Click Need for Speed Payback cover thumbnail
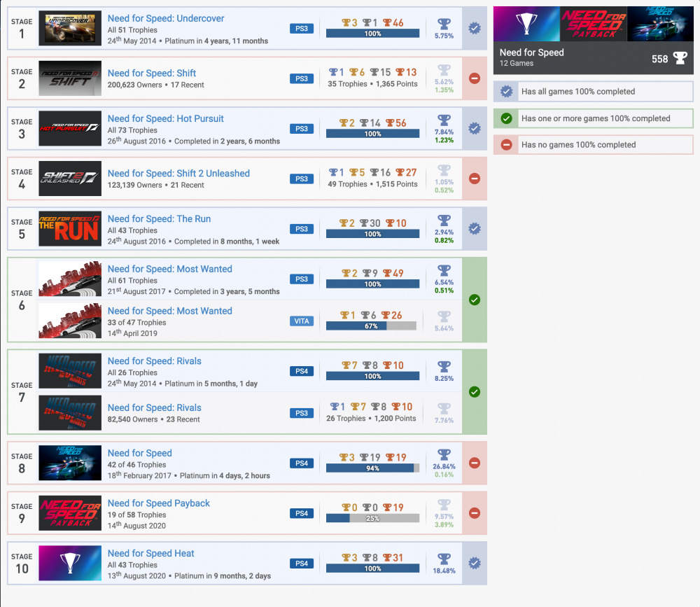 click(70, 513)
